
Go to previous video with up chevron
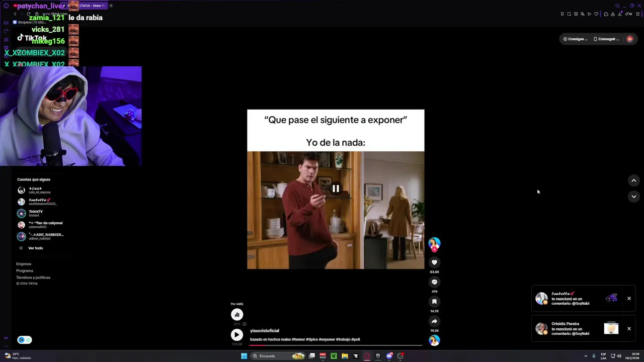(633, 180)
